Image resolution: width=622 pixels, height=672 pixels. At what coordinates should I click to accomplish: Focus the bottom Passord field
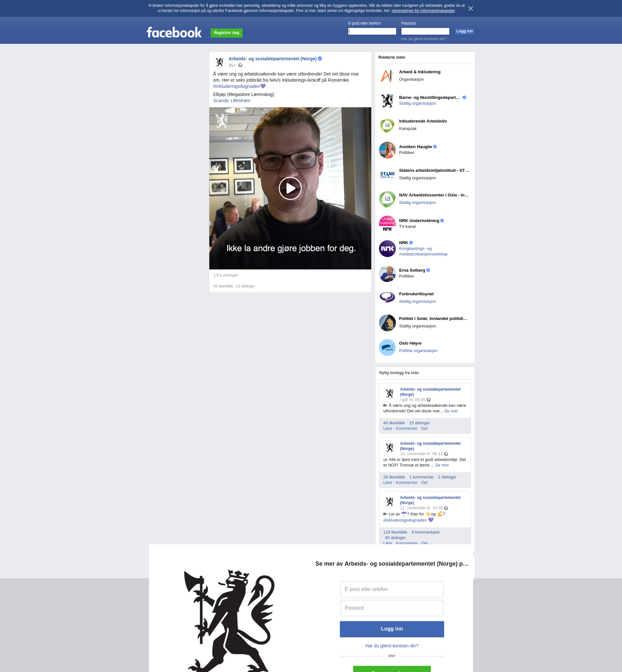[x=392, y=608]
